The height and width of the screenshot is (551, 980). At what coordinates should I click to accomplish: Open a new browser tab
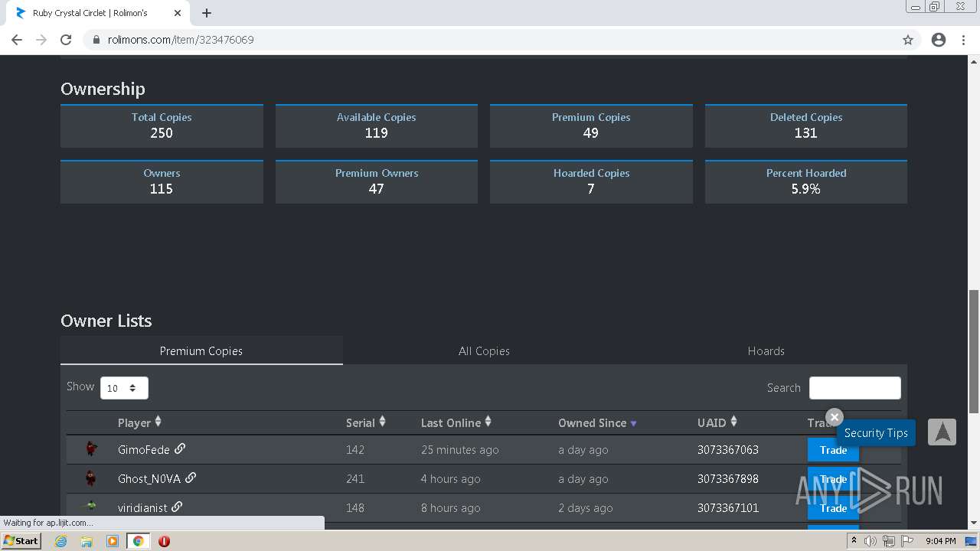[207, 13]
